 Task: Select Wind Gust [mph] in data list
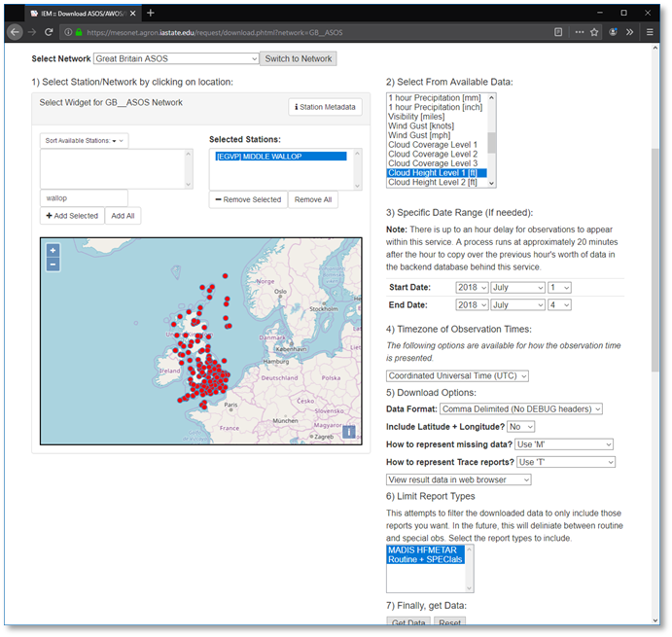[x=420, y=135]
